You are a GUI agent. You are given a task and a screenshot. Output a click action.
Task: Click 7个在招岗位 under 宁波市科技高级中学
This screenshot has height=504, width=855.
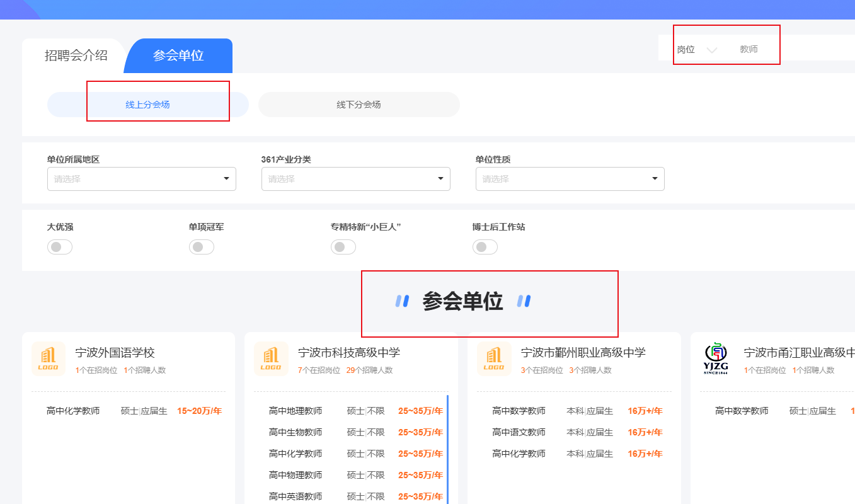(x=319, y=370)
